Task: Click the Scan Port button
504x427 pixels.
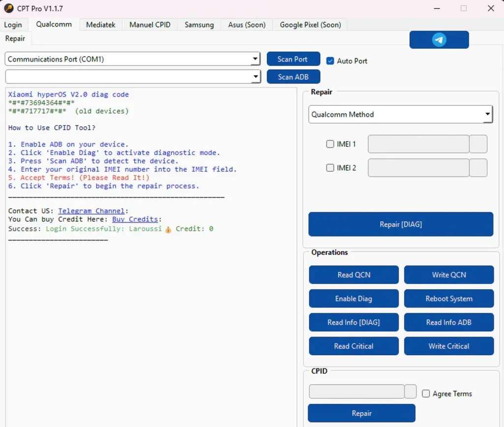Action: tap(293, 59)
